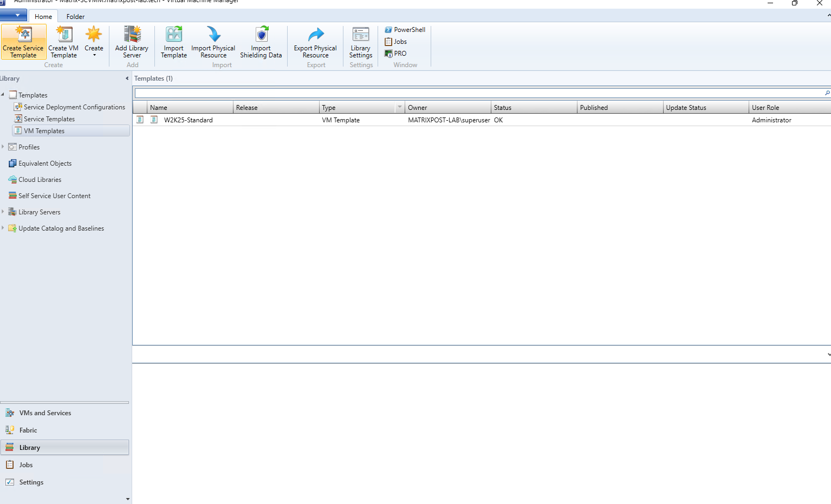Select the W2K25-Standard template row
The height and width of the screenshot is (504, 831).
(x=482, y=120)
